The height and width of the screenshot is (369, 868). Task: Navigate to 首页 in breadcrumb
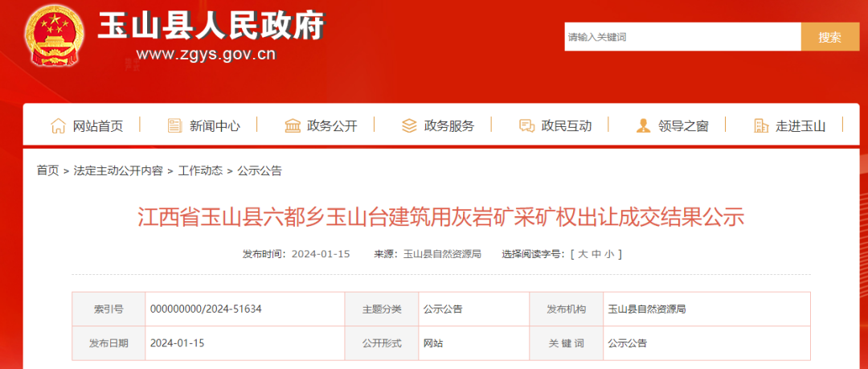[47, 170]
